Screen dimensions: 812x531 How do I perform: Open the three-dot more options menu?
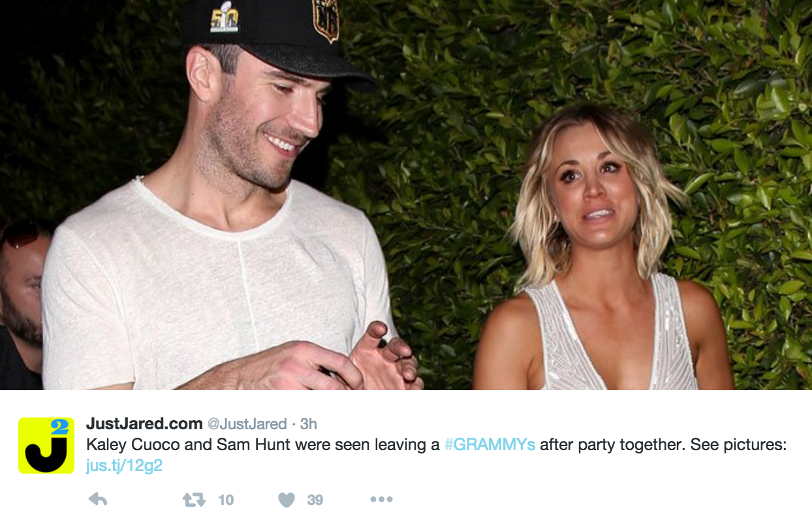(381, 500)
